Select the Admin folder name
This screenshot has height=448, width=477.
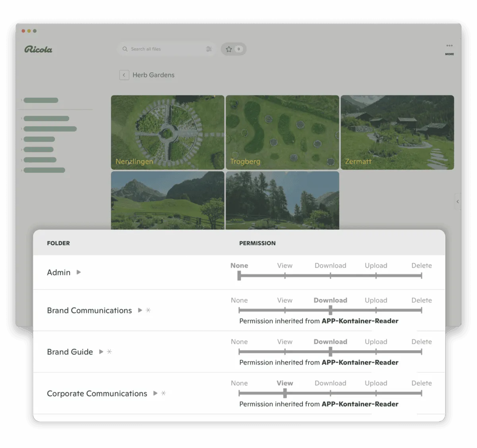pyautogui.click(x=58, y=272)
